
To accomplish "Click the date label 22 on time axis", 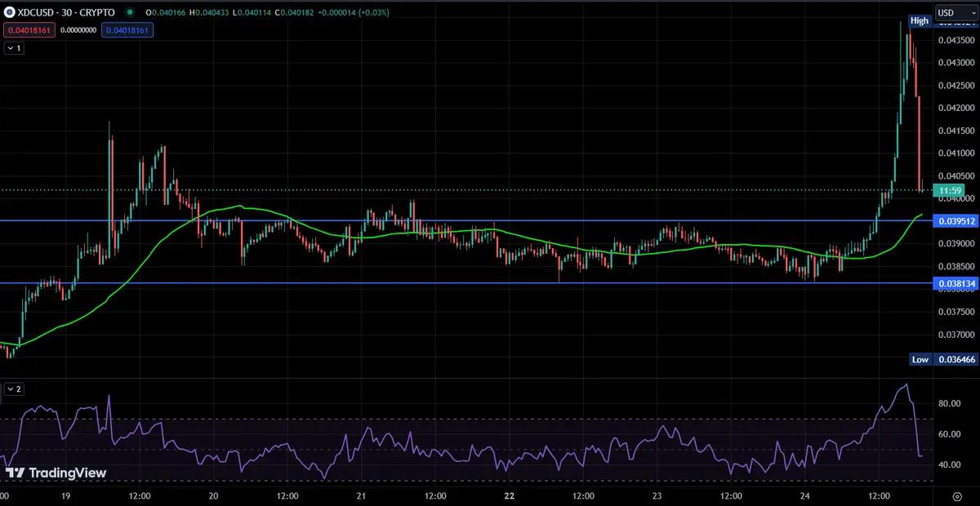I will [x=509, y=495].
